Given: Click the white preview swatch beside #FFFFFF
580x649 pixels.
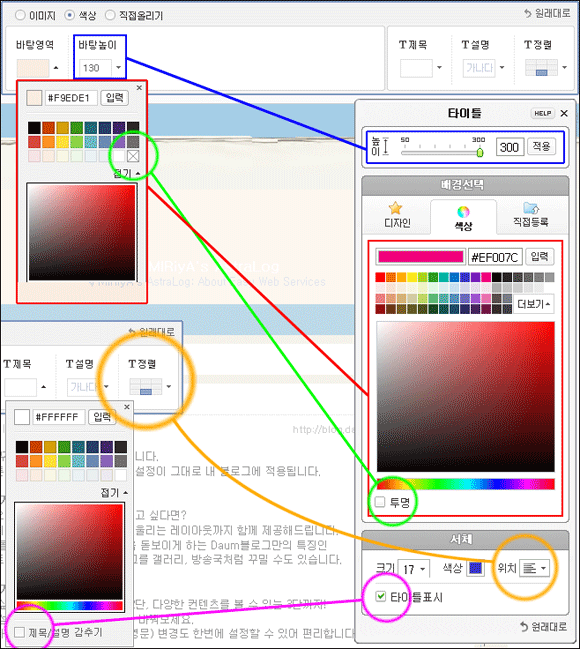Looking at the screenshot, I should coord(22,417).
